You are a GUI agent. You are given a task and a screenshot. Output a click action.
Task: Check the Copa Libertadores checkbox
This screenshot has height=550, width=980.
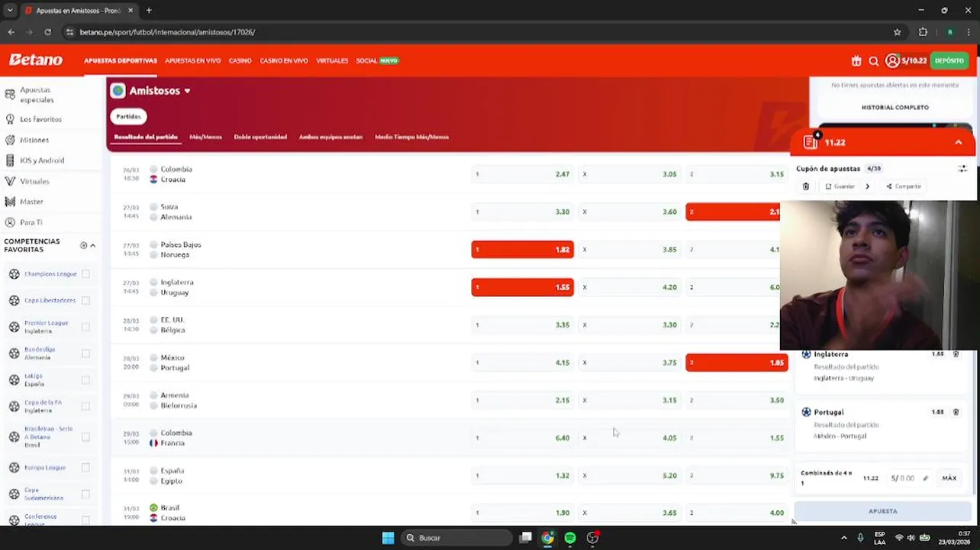pyautogui.click(x=85, y=300)
